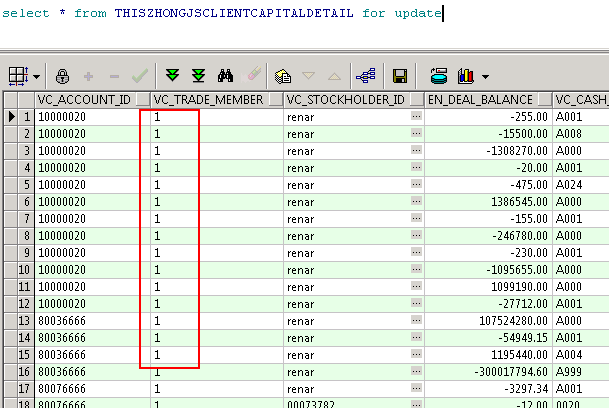Select the -255.00 balance cell
Screen dimensions: 609x408
pyautogui.click(x=489, y=117)
